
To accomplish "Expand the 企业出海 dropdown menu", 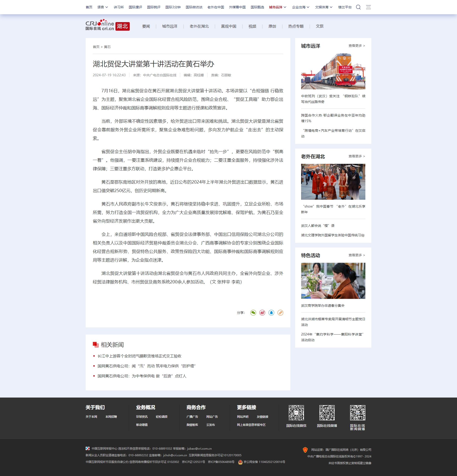I will pyautogui.click(x=300, y=7).
